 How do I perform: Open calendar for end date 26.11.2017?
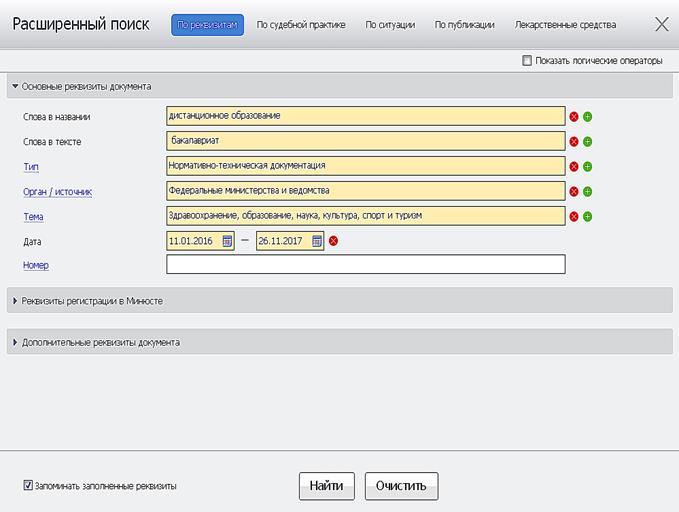point(317,241)
